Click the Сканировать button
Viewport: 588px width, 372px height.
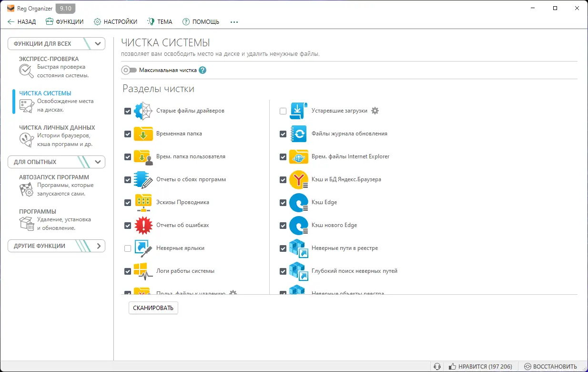153,308
